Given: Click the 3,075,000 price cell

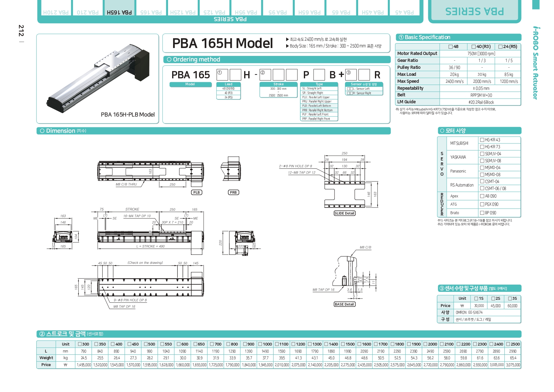Looking at the screenshot, I should 513,365.
